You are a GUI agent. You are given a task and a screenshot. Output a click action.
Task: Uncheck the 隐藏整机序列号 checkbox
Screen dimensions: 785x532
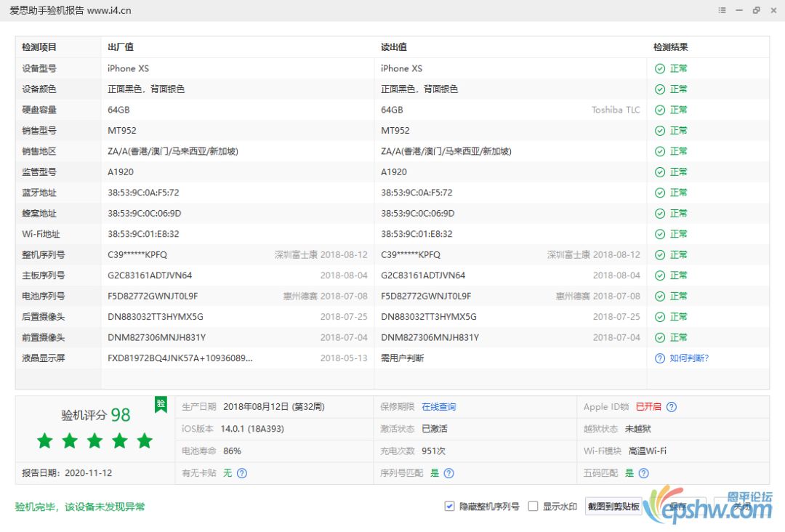point(450,507)
